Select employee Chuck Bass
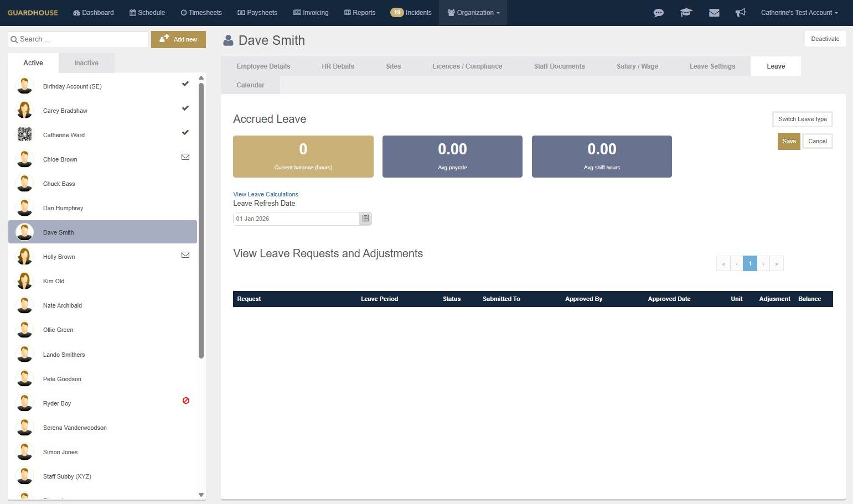853x504 pixels. click(x=102, y=184)
